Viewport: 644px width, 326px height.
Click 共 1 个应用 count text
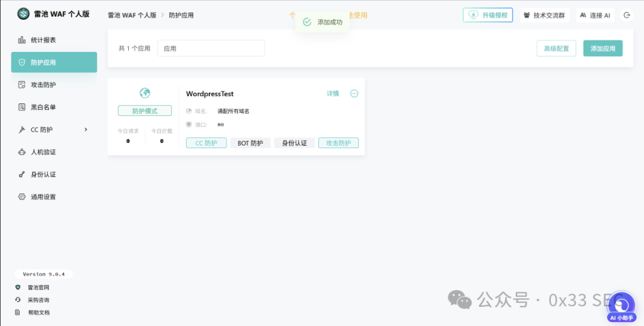click(x=134, y=48)
